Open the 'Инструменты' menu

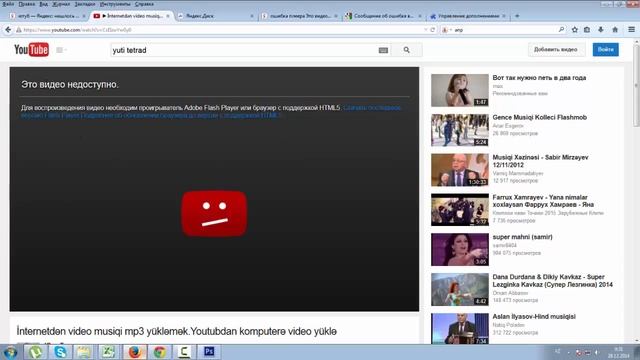pos(115,4)
